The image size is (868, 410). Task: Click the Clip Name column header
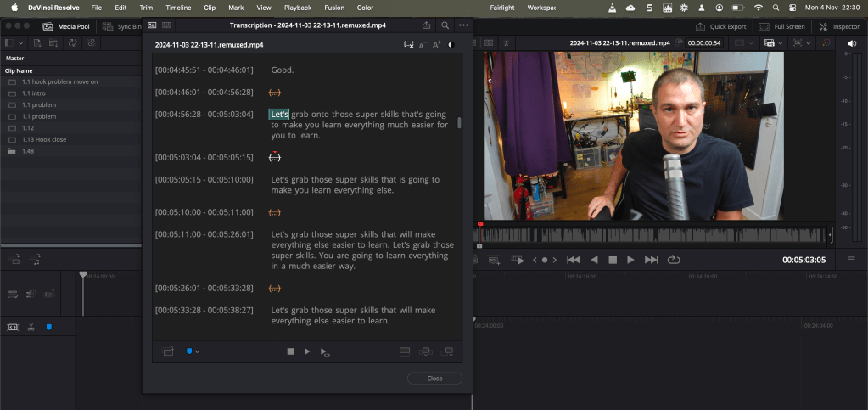click(20, 71)
